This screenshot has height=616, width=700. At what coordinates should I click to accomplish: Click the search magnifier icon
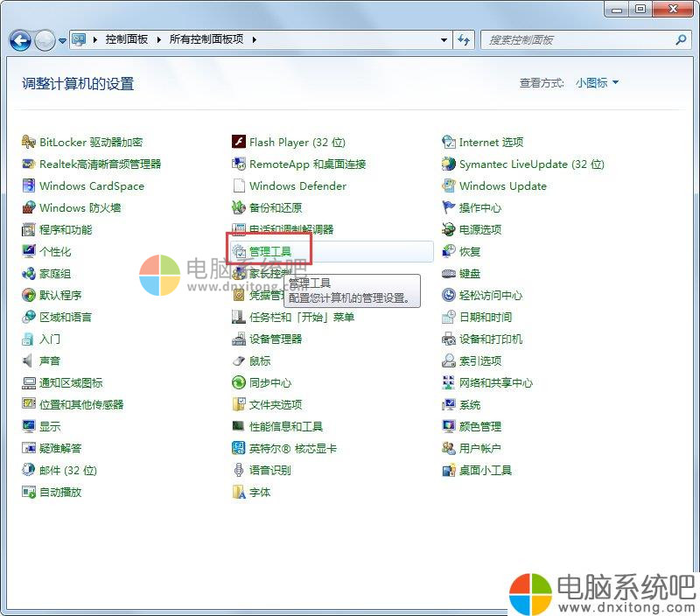(x=681, y=39)
